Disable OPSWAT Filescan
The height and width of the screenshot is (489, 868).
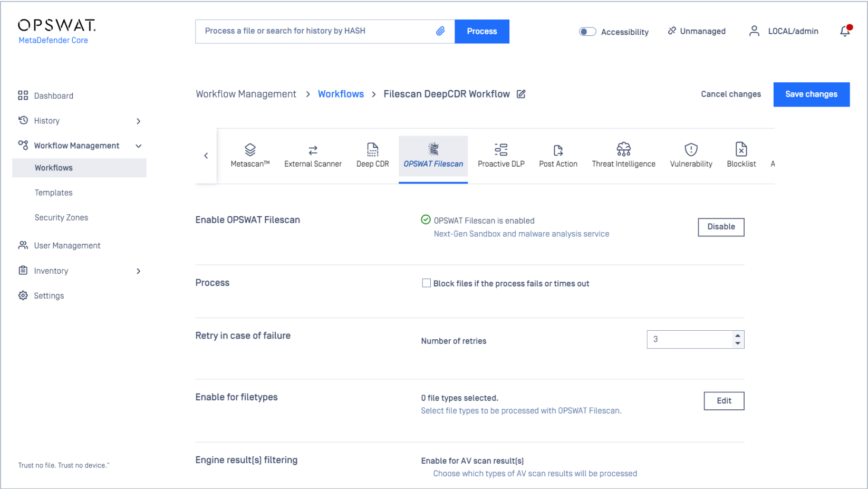click(x=721, y=227)
